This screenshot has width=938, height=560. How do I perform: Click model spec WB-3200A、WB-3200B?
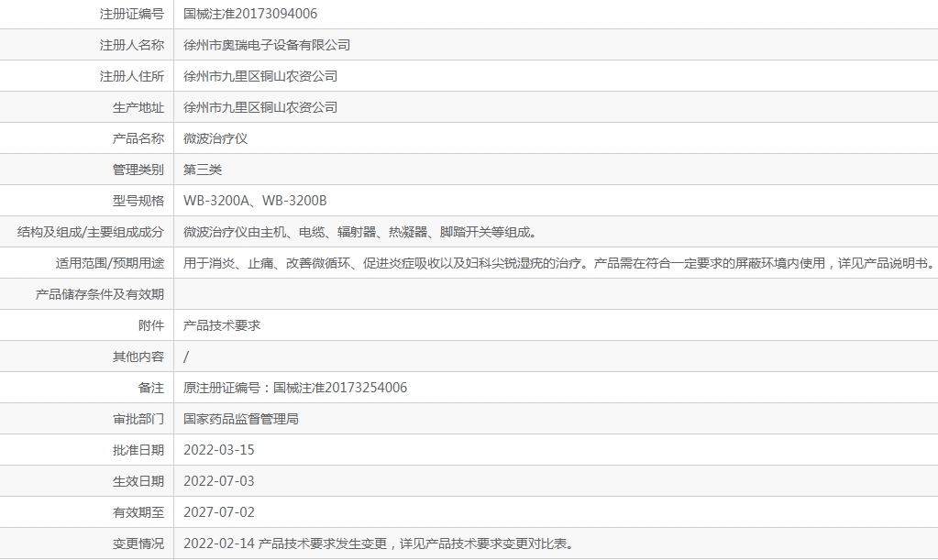[255, 200]
